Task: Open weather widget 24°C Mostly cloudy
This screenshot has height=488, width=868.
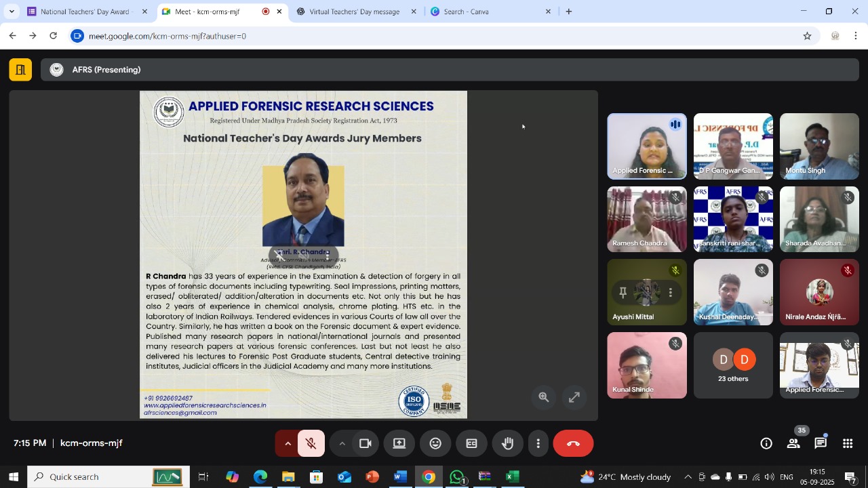Action: coord(625,477)
